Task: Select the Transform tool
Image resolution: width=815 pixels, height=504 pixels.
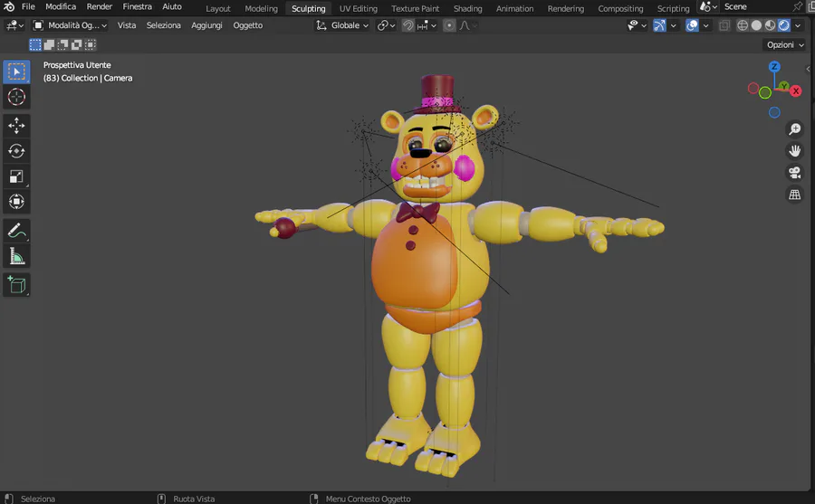Action: click(x=16, y=202)
